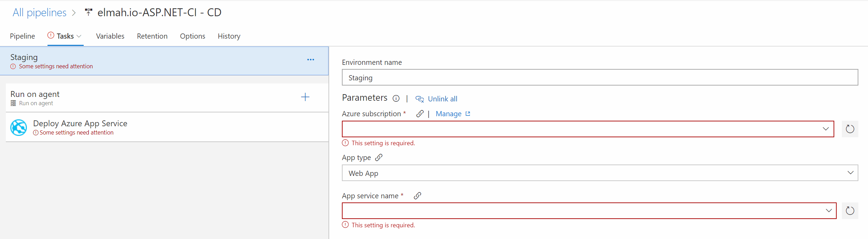Switch to the Pipeline tab
Screen dimensions: 868x239
pos(22,36)
